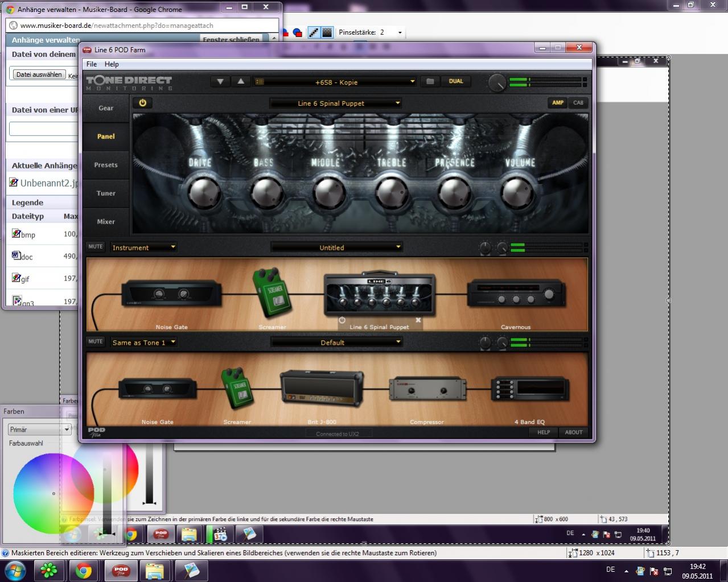Viewport: 728px width, 582px height.
Task: Open the Help menu in POD Farm
Action: click(x=112, y=64)
